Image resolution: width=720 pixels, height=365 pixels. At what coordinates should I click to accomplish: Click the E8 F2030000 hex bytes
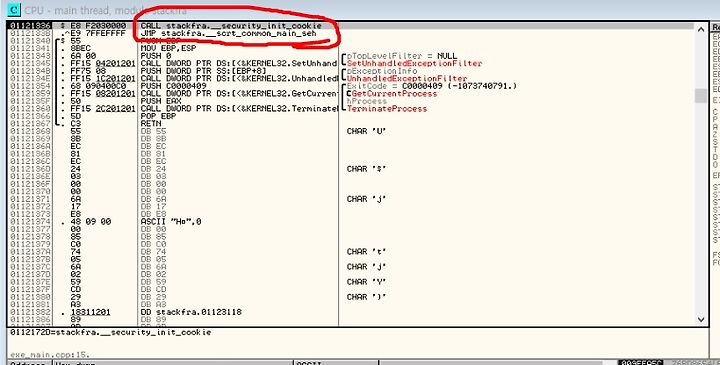(98, 26)
